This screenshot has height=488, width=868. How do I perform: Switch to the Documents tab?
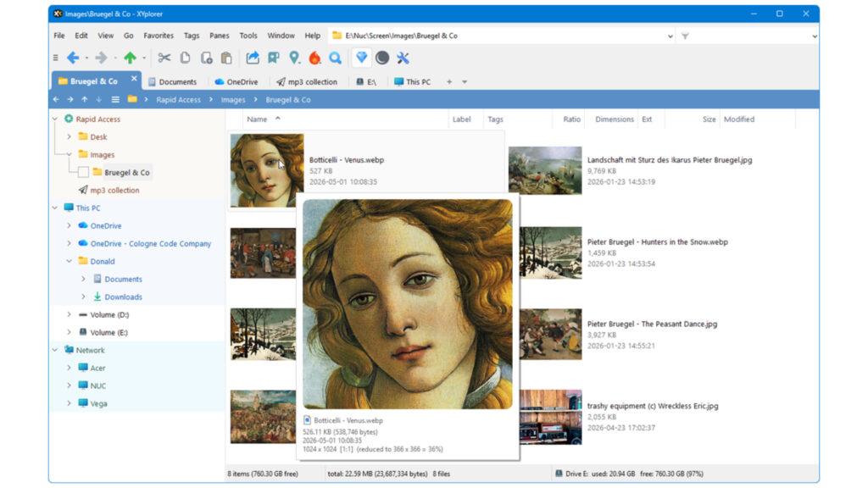(x=172, y=82)
